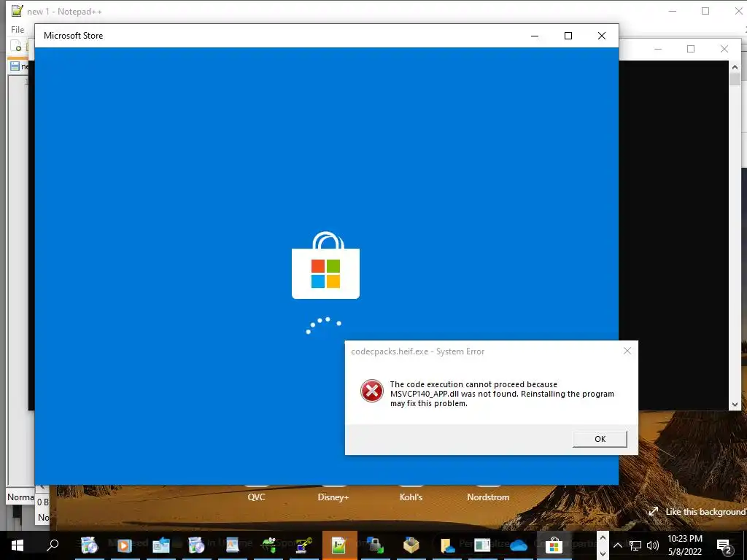The width and height of the screenshot is (747, 560).
Task: Click the New file icon in Notepad++ toolbar
Action: (16, 46)
